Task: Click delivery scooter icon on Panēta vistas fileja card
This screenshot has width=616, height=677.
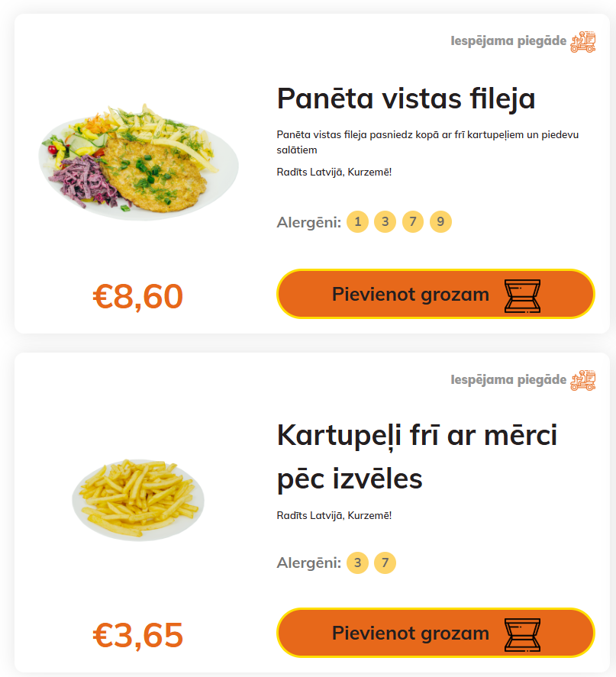Action: 583,41
